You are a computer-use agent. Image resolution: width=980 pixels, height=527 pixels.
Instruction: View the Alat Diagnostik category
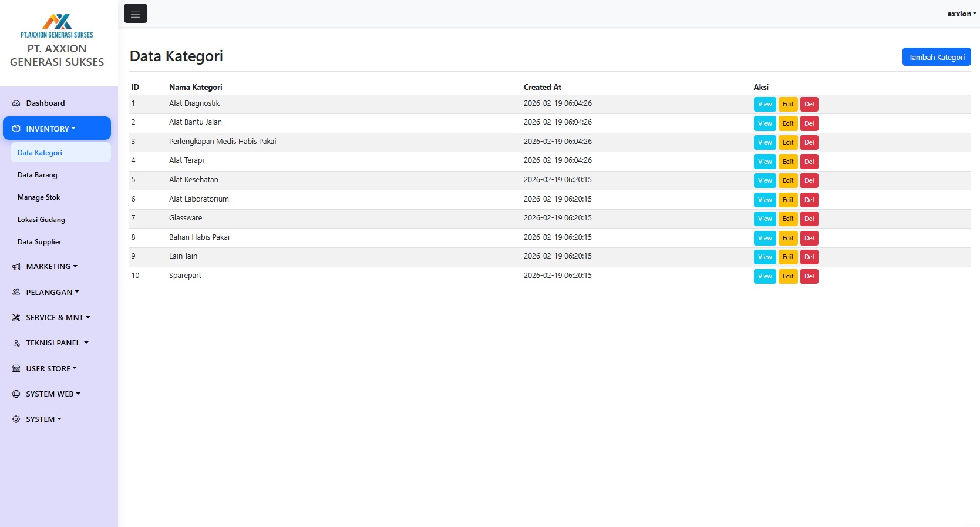[765, 105]
